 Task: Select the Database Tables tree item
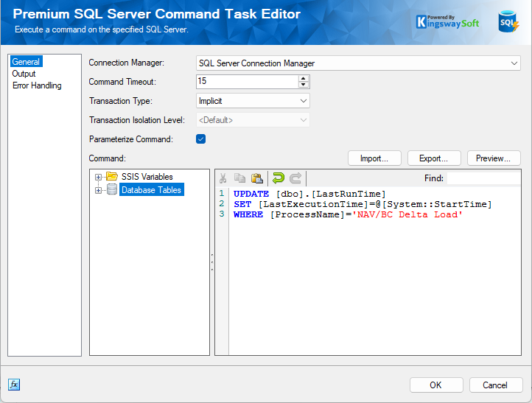[151, 189]
